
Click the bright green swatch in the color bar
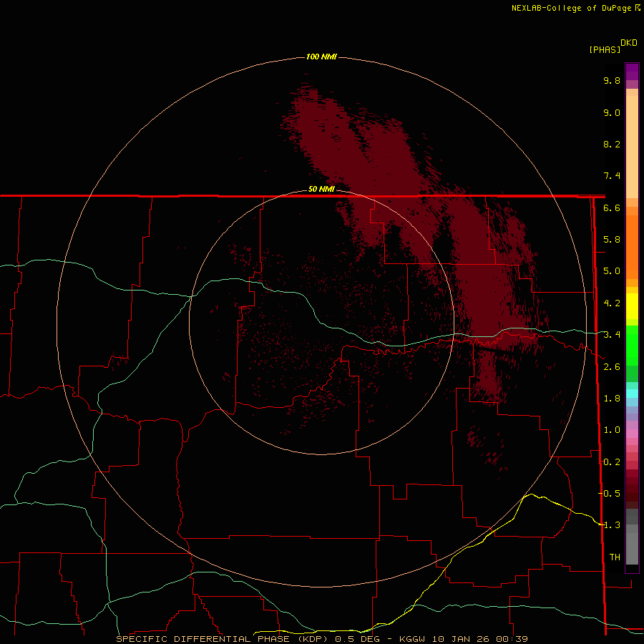coord(632,346)
